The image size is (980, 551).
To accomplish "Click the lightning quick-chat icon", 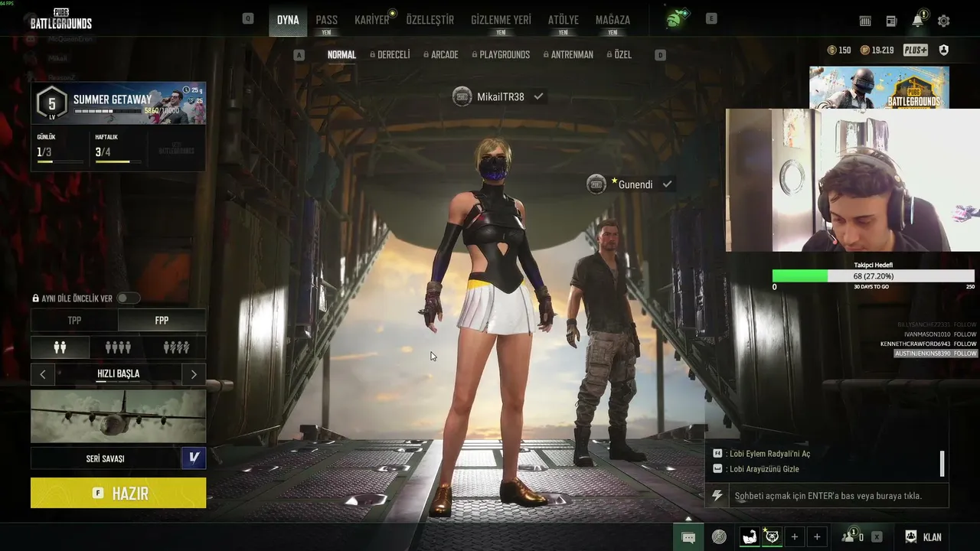I will click(x=717, y=496).
